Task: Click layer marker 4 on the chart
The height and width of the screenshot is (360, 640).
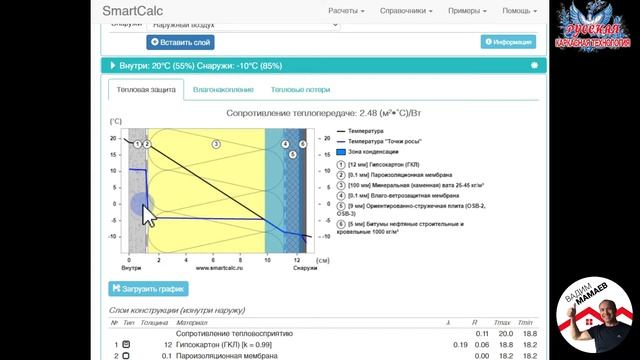Action: click(x=285, y=144)
